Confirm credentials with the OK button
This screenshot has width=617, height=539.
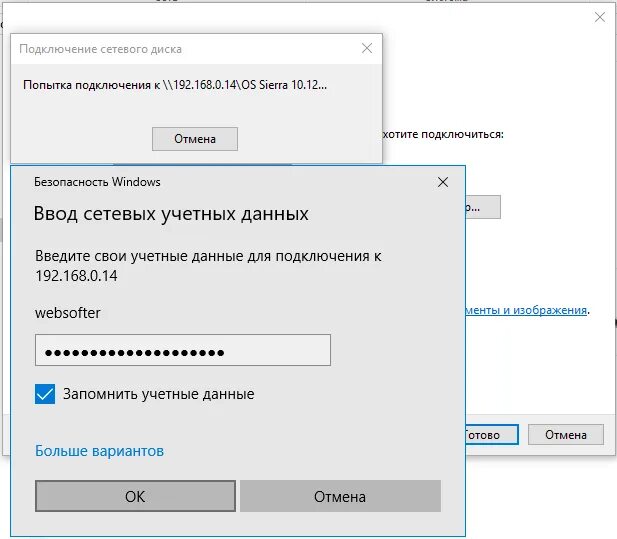coord(135,496)
